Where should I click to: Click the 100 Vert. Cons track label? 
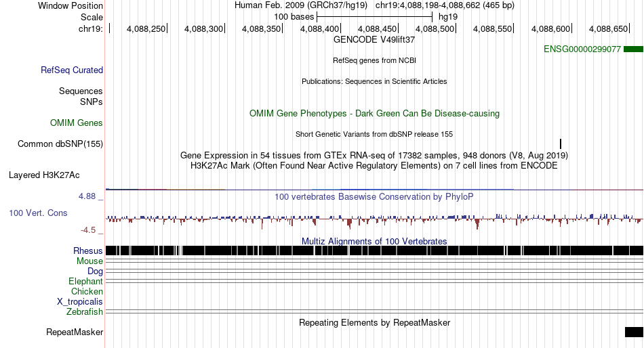click(x=38, y=213)
